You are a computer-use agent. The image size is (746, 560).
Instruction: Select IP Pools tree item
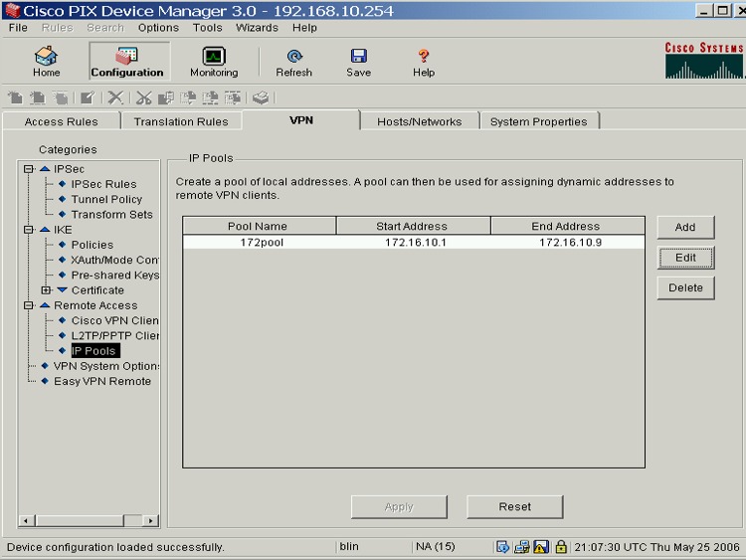(x=95, y=351)
